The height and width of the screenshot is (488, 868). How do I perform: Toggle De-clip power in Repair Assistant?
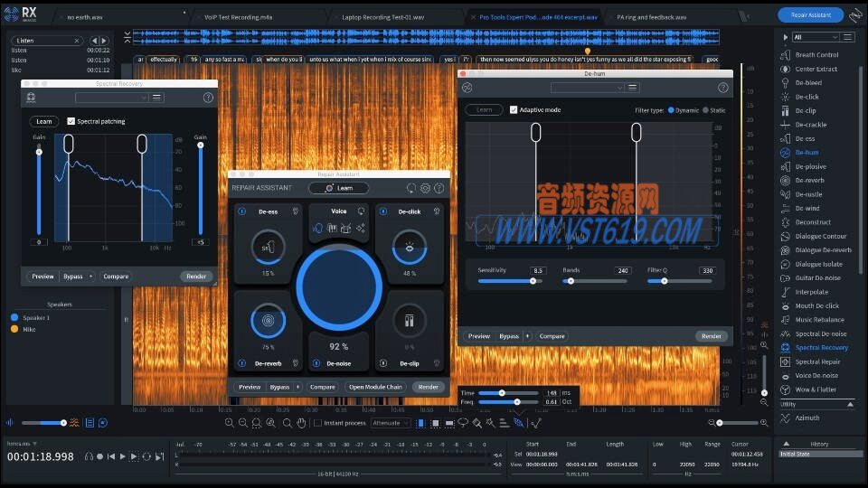(383, 363)
